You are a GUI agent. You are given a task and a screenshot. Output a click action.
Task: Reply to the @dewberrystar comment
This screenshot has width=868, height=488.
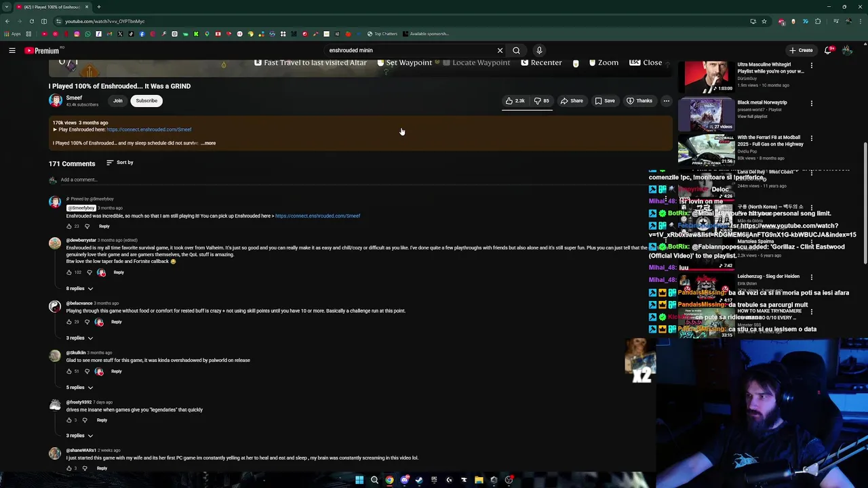coord(119,272)
